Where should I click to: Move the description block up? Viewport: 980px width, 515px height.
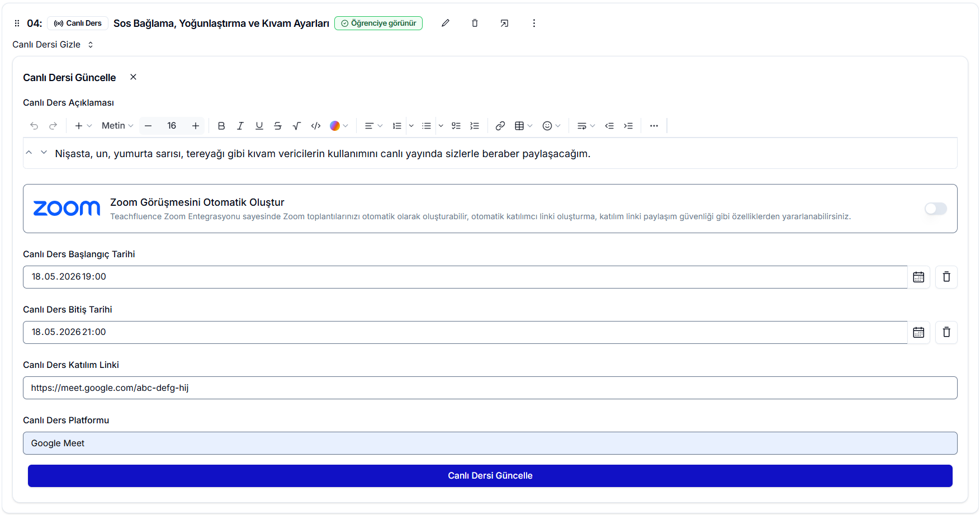tap(29, 153)
